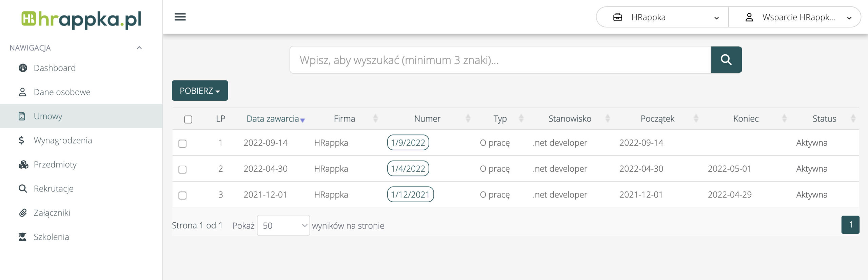Screen dimensions: 868x280
Task: Click Strona 1 od 1 text
Action: pyautogui.click(x=197, y=225)
